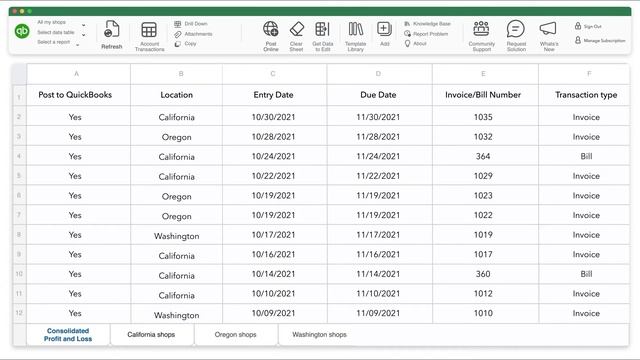Click the Transaction type header cell

pyautogui.click(x=584, y=95)
